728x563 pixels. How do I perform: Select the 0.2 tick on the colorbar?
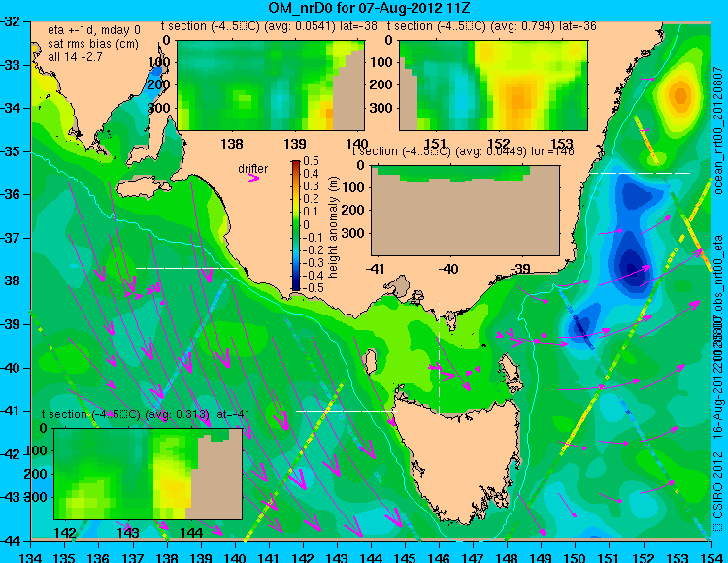pyautogui.click(x=311, y=199)
